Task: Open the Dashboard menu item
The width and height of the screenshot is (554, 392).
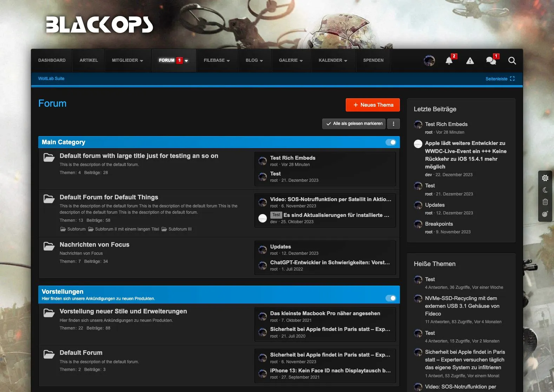Action: pyautogui.click(x=52, y=60)
